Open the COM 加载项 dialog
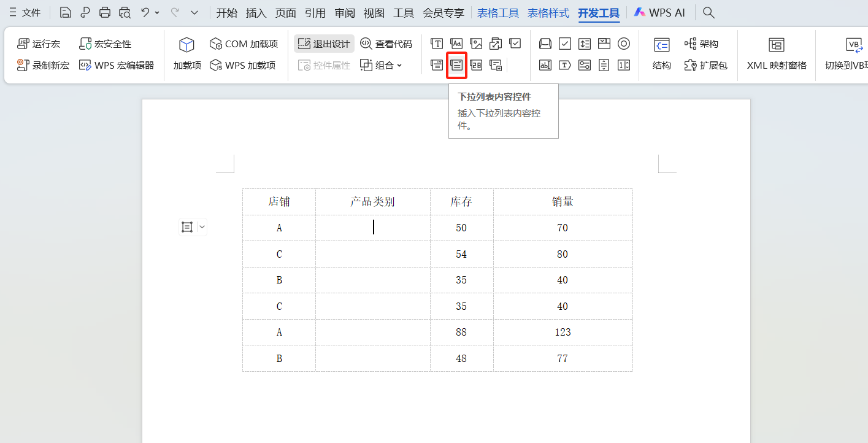The image size is (868, 443). pos(243,43)
